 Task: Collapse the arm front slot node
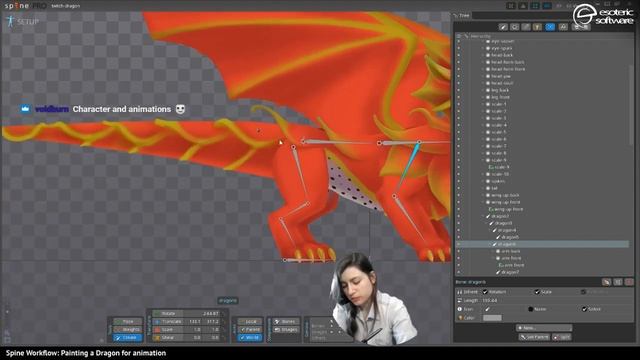coord(494,258)
